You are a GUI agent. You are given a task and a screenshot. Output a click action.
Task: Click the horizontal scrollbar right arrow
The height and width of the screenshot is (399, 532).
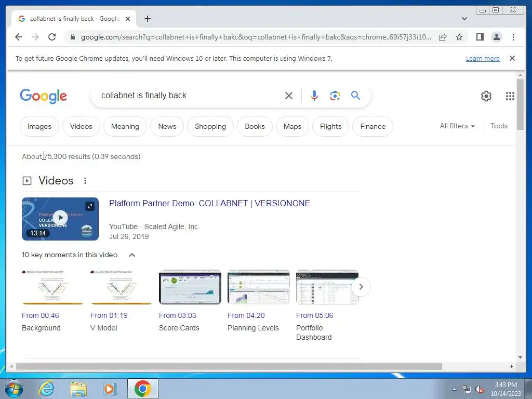[x=512, y=366]
